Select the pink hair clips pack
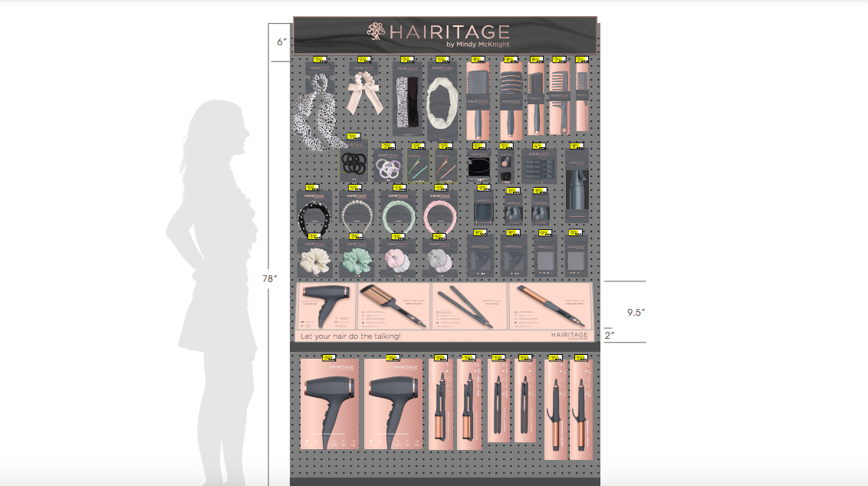Screen dimensions: 868x486 (446, 164)
